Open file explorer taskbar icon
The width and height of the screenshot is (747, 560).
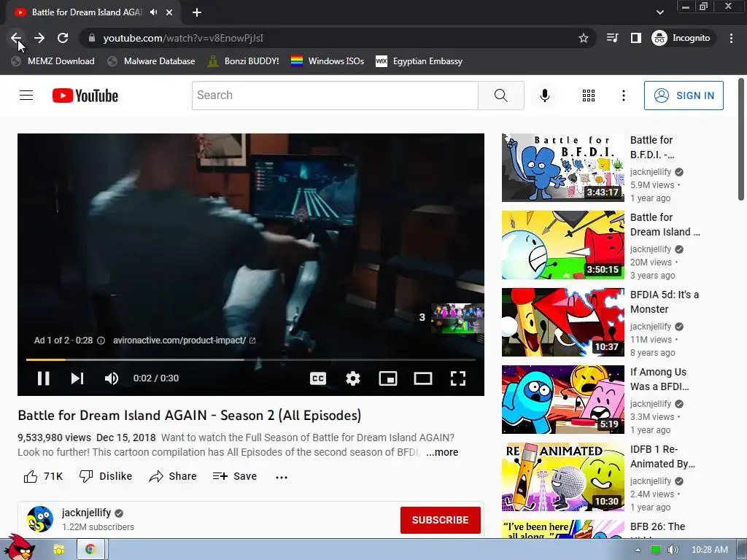[58, 550]
